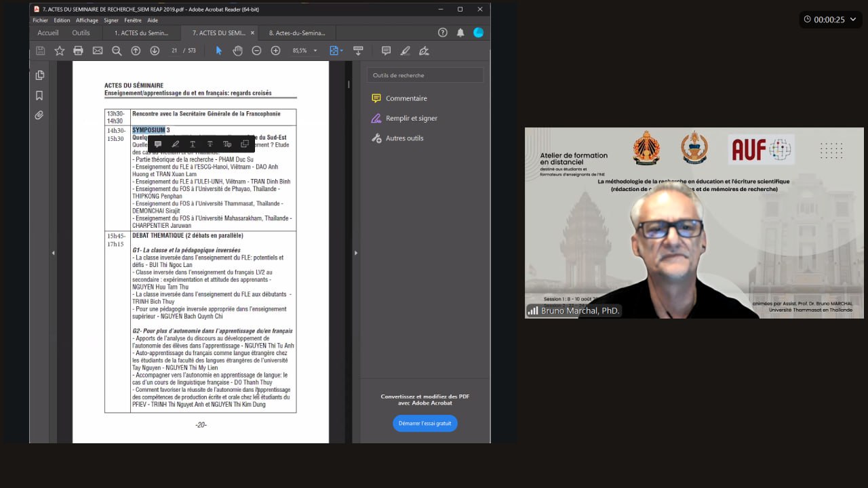868x488 pixels.
Task: Open the Remplir et signer tool
Action: 411,118
